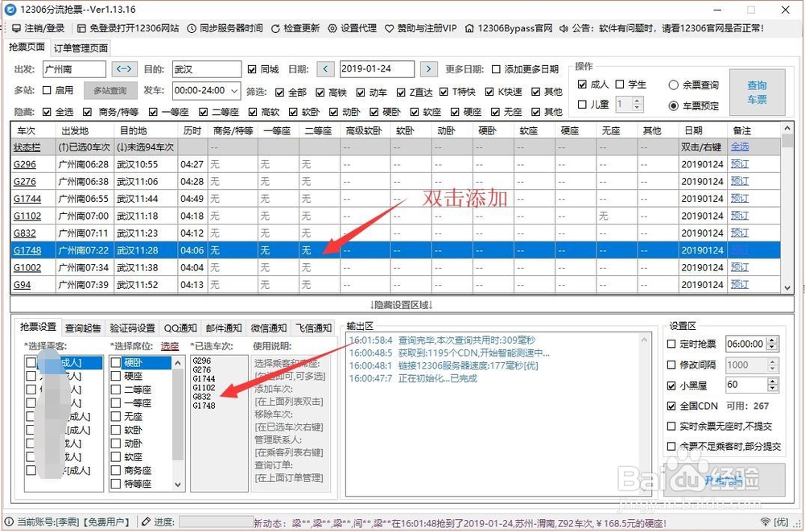Open 发车 time range dropdown
This screenshot has width=805, height=532.
[234, 91]
